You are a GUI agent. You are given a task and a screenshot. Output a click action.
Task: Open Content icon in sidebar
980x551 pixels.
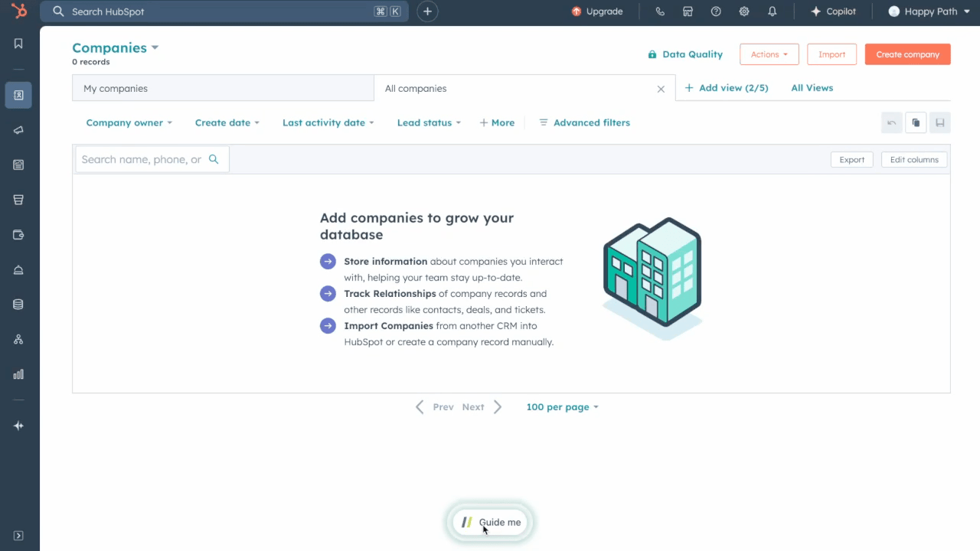tap(18, 165)
